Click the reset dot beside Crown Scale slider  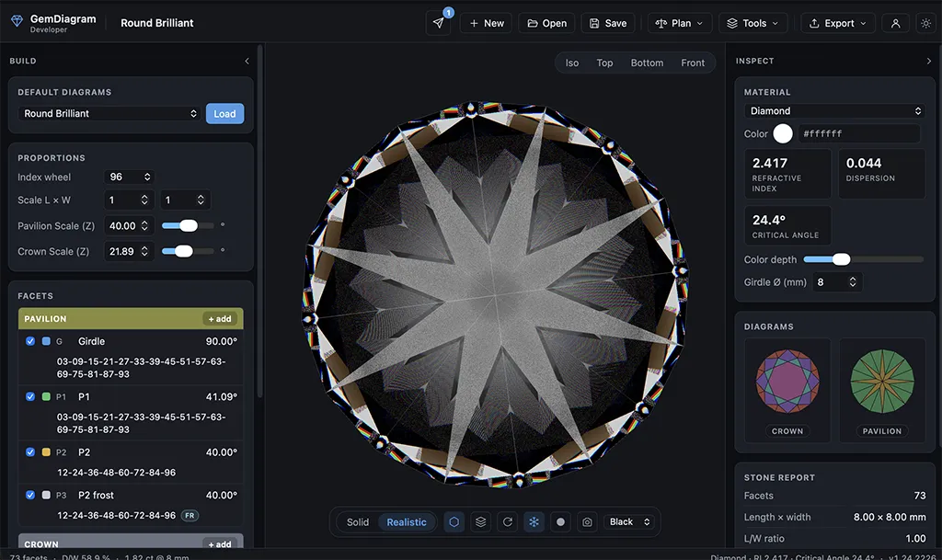tap(223, 250)
